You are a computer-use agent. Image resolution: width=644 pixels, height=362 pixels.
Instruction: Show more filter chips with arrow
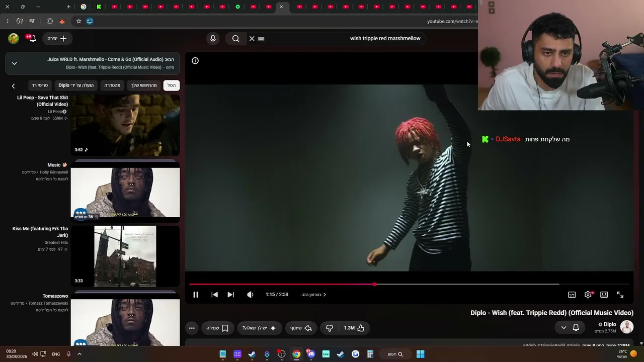(x=14, y=86)
